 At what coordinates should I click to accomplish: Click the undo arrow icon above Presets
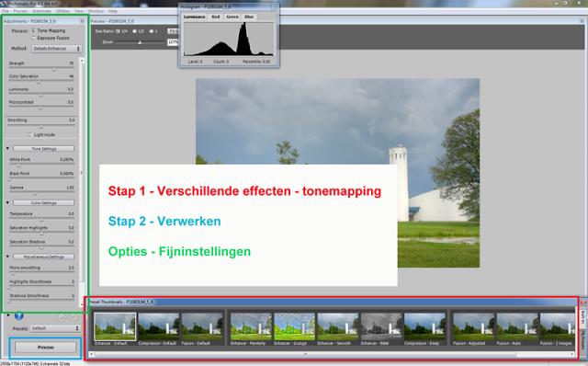tap(62, 317)
